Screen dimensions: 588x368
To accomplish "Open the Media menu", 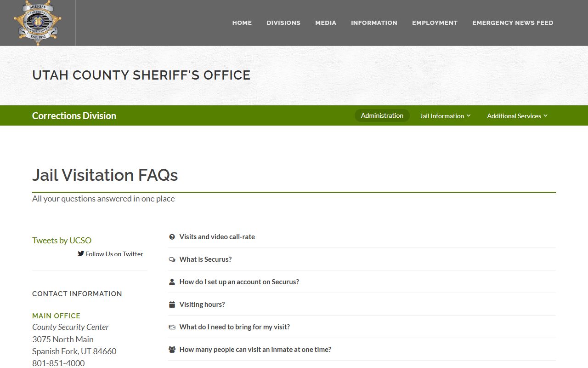I will coord(326,23).
